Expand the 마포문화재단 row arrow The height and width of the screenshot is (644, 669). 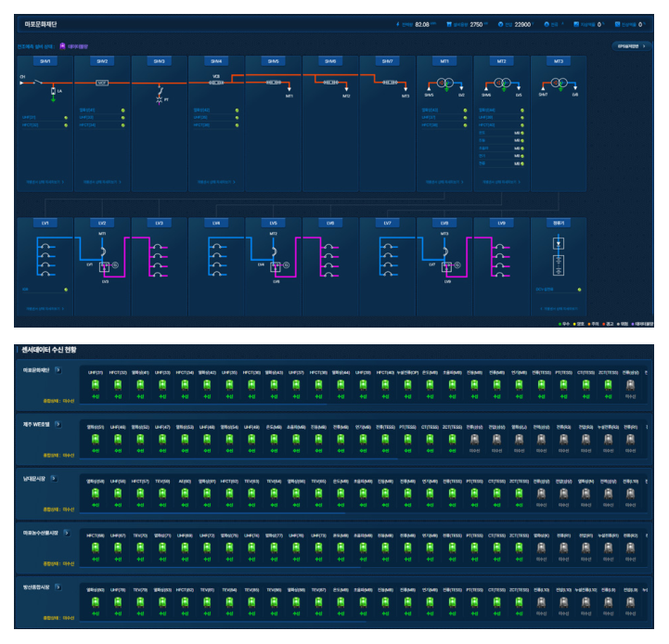click(x=58, y=370)
